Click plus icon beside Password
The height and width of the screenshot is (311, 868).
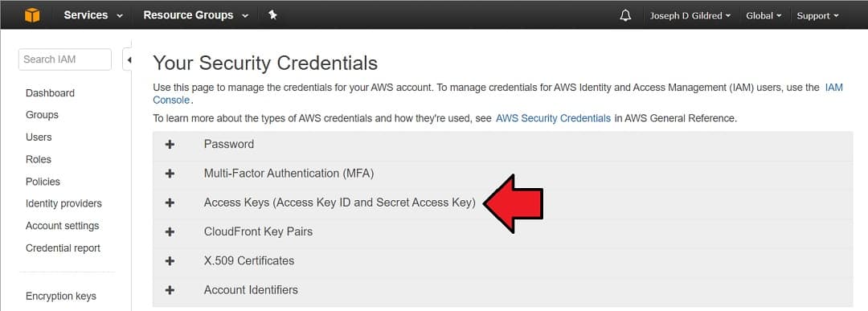(x=170, y=145)
